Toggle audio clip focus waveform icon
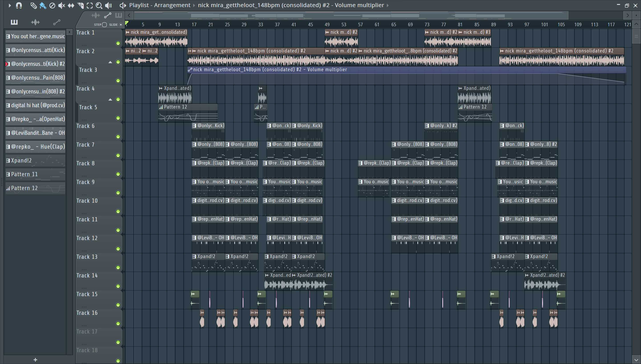The width and height of the screenshot is (641, 364). [95, 16]
